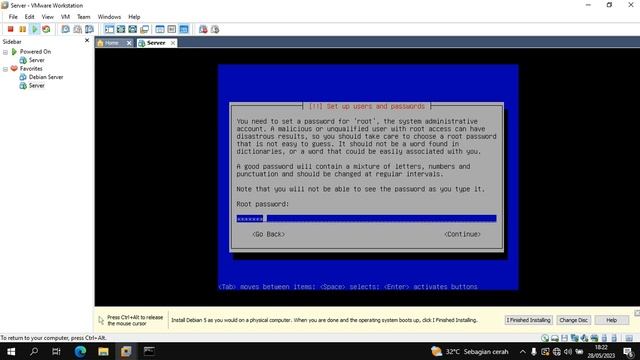Collapse the Powered On tree group

point(5,52)
